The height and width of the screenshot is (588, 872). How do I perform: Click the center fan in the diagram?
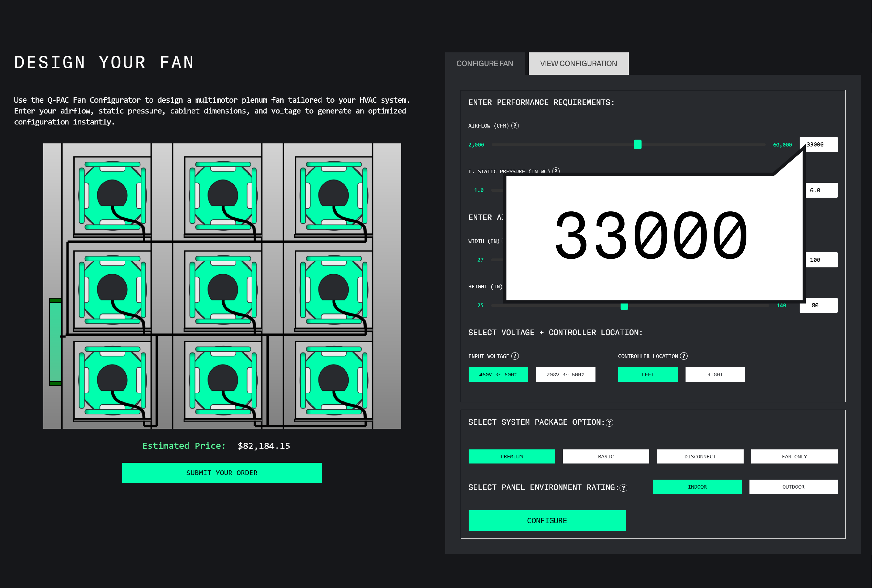pos(223,289)
